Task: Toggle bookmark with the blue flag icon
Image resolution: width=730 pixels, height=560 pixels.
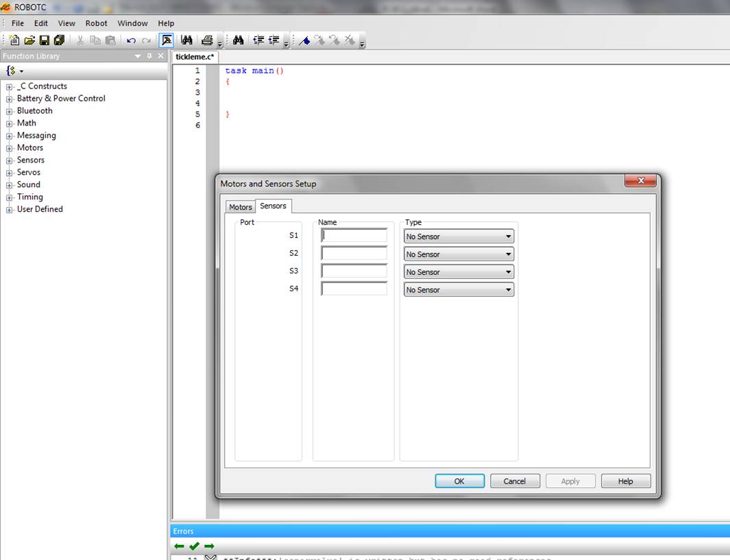Action: [304, 40]
